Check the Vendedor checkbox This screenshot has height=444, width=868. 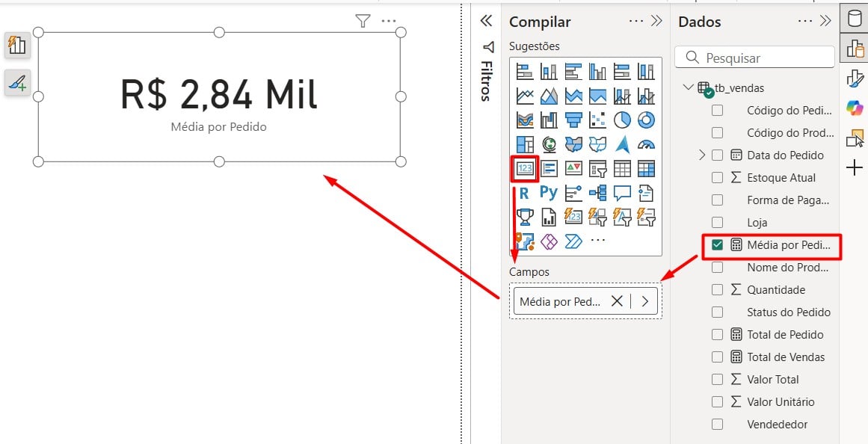pyautogui.click(x=717, y=424)
